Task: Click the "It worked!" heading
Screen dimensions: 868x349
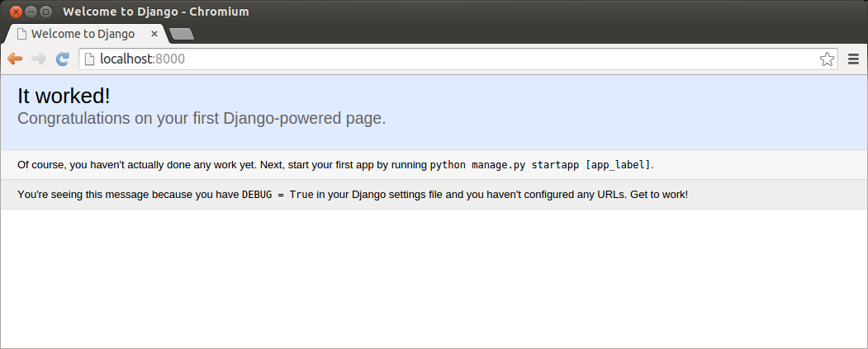Action: coord(64,96)
